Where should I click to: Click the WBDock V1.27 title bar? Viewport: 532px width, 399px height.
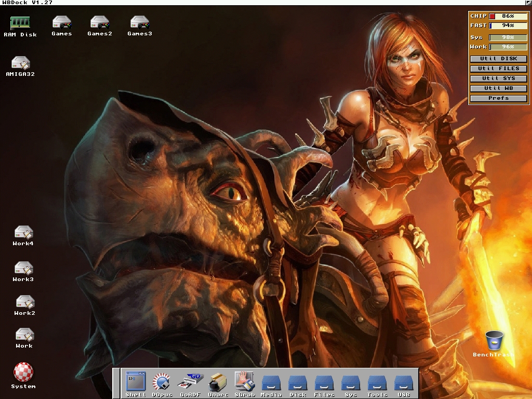[261, 3]
